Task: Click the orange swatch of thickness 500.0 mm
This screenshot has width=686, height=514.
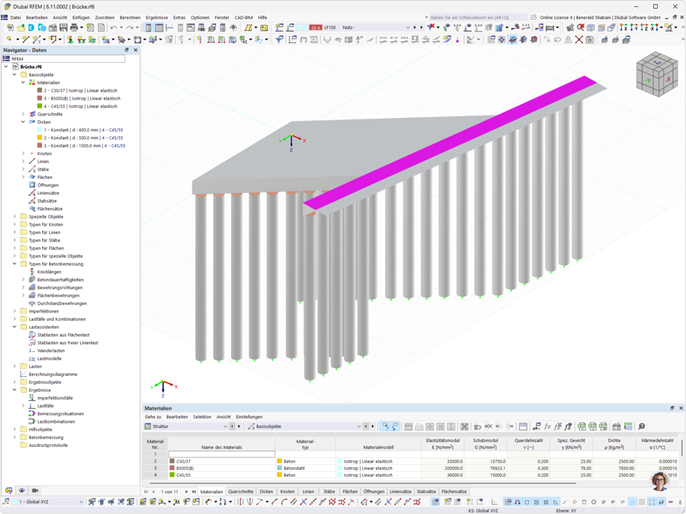Action: [40, 138]
